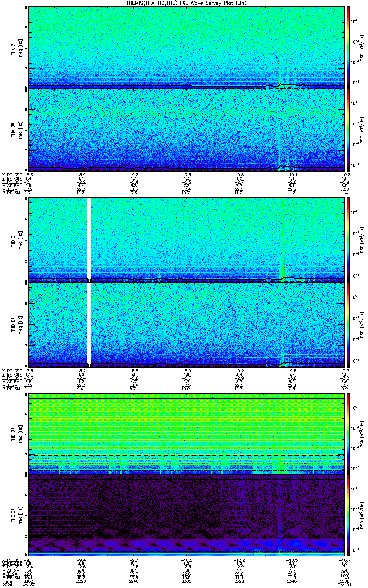The width and height of the screenshot is (368, 588).
Task: Click the 'THD B⊥ freq [Hz]' axis label
Action: point(17,240)
